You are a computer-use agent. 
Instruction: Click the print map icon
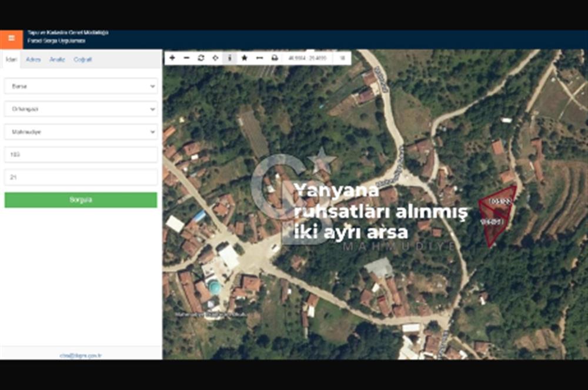274,58
